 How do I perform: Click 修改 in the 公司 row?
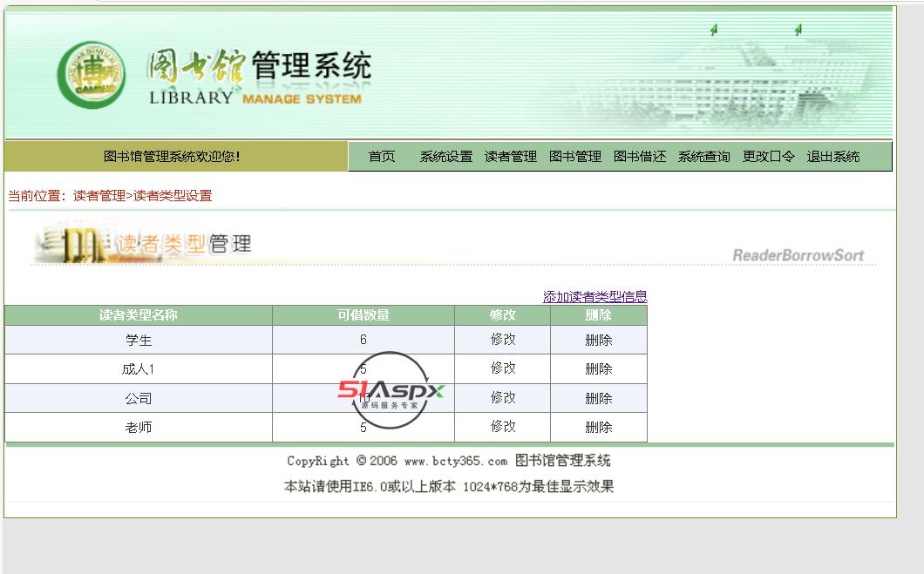click(x=503, y=397)
